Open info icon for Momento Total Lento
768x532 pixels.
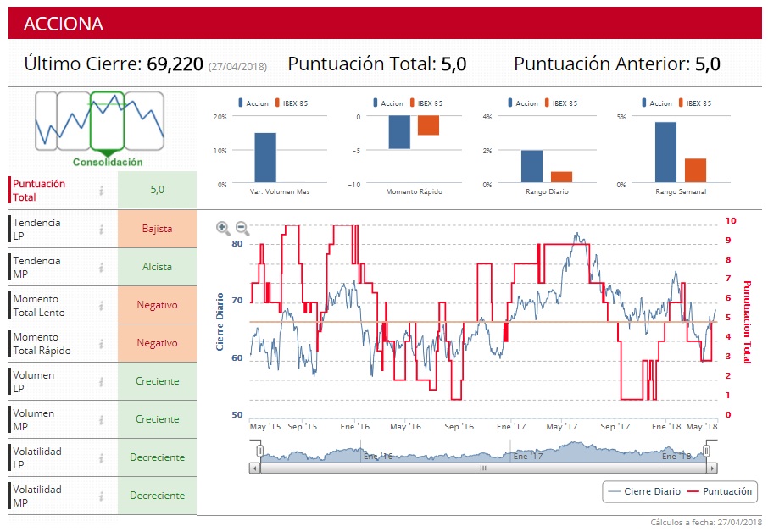tap(102, 306)
